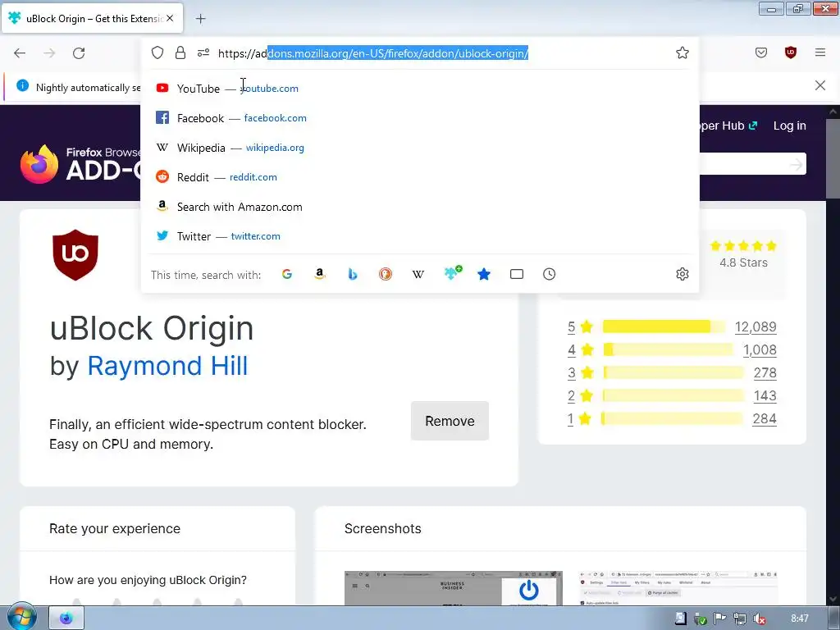Screen dimensions: 840x630
Task: Select YouTube suggestion in dropdown
Action: pyautogui.click(x=419, y=89)
